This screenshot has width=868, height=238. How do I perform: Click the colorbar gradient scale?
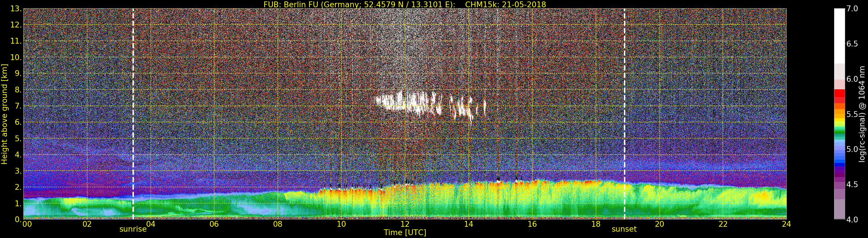click(x=839, y=114)
